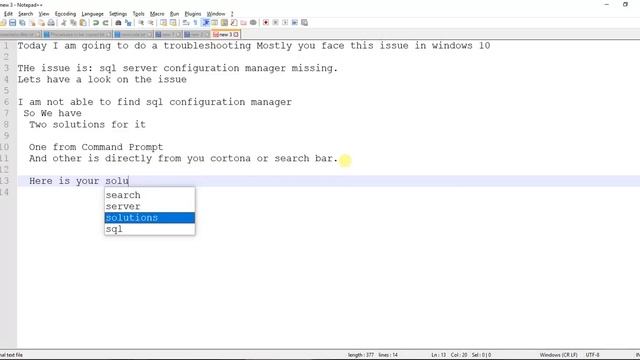Open the Window menu
This screenshot has height=360, width=640.
pyautogui.click(x=216, y=14)
